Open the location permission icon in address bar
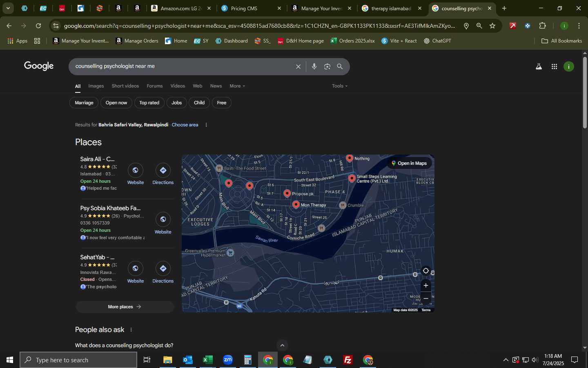The width and height of the screenshot is (588, 368). tap(466, 26)
